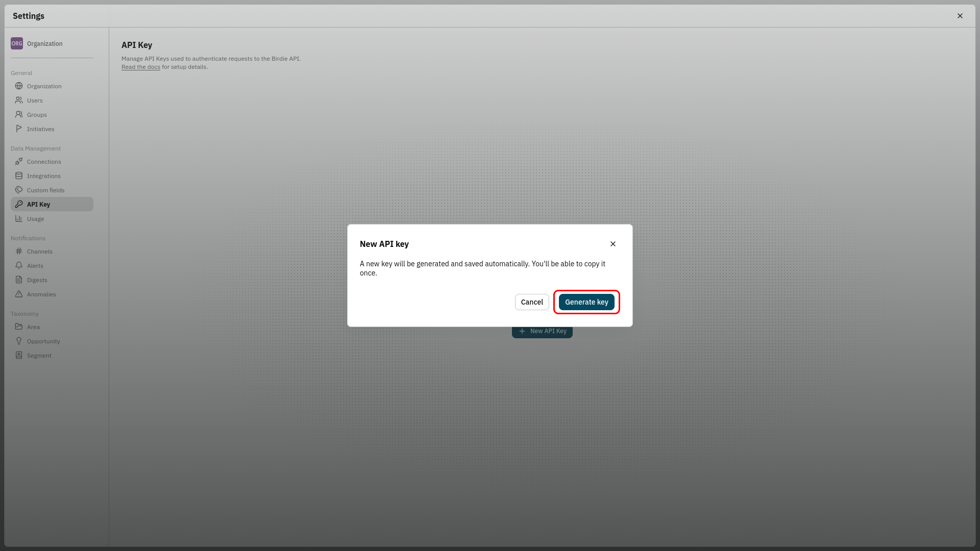Image resolution: width=980 pixels, height=551 pixels.
Task: Select the Usage bar chart icon
Action: (19, 218)
